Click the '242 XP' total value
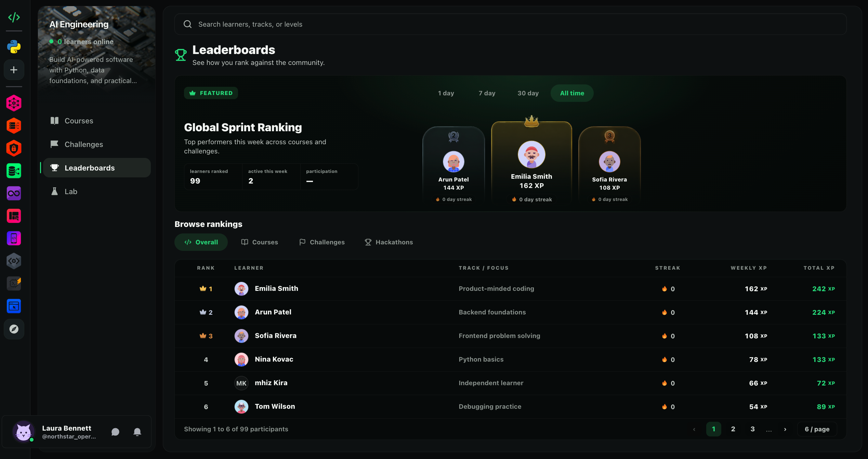This screenshot has width=868, height=459. point(824,289)
